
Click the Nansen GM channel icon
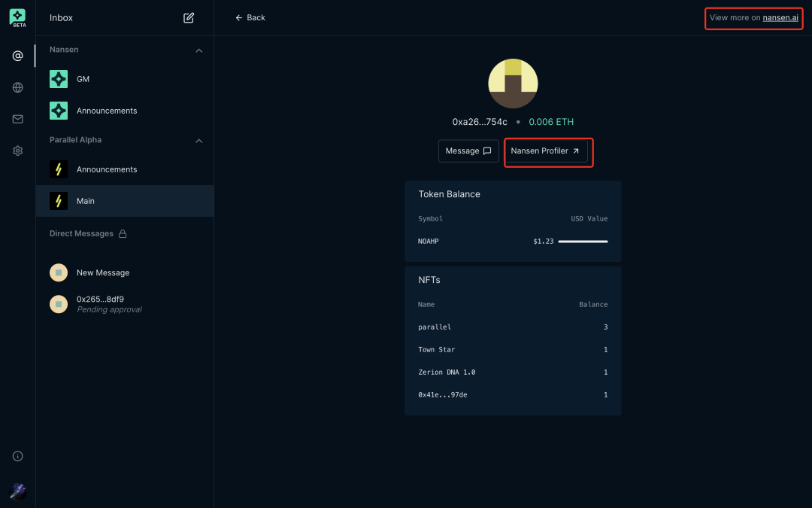click(x=59, y=79)
